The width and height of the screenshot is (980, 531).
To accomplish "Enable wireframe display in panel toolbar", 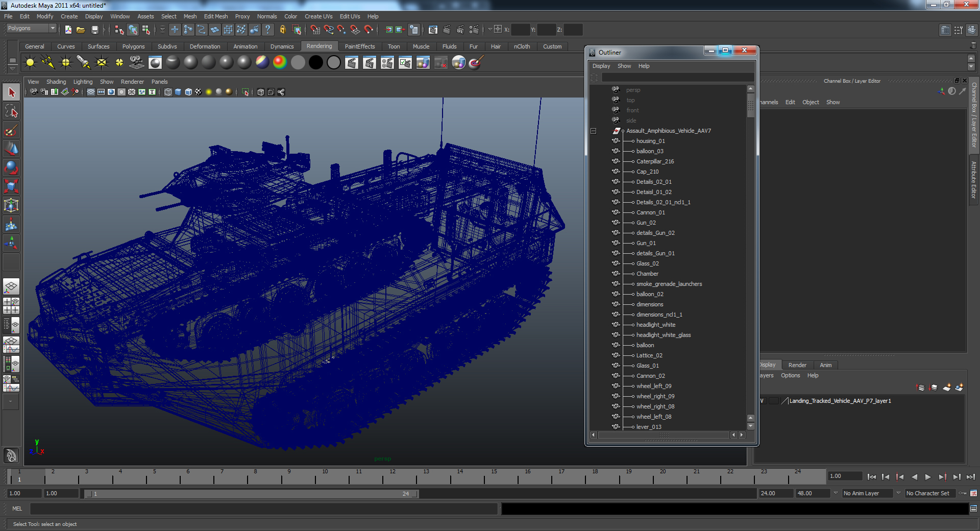I will click(168, 92).
